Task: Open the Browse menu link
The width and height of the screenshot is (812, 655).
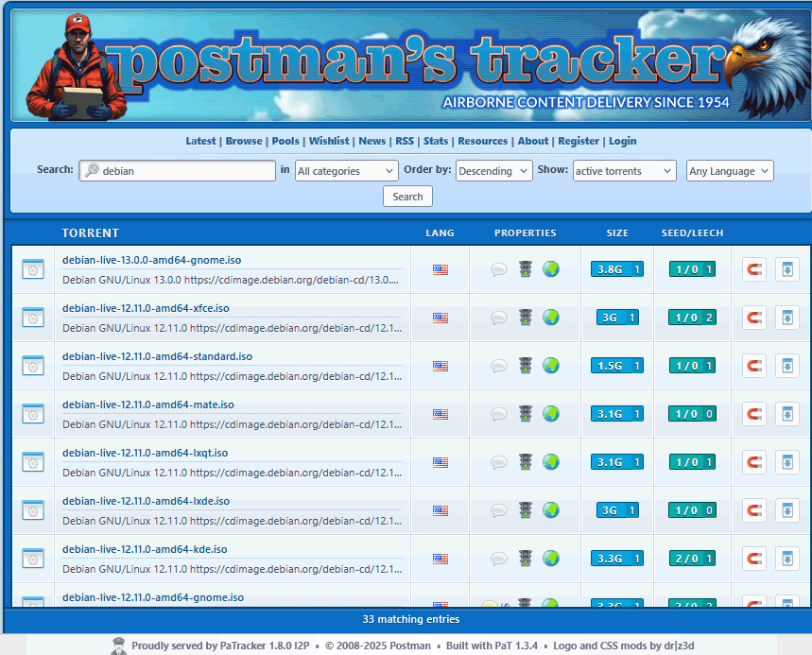Action: point(244,141)
